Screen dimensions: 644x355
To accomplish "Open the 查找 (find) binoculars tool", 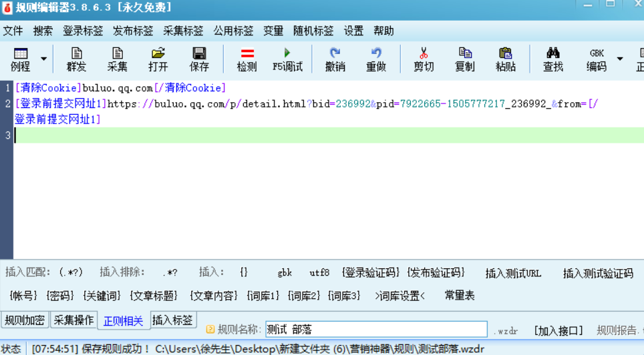I will tap(552, 59).
